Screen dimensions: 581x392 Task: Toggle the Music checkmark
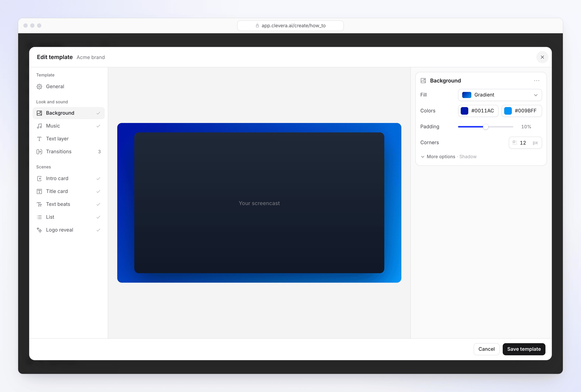(x=98, y=126)
